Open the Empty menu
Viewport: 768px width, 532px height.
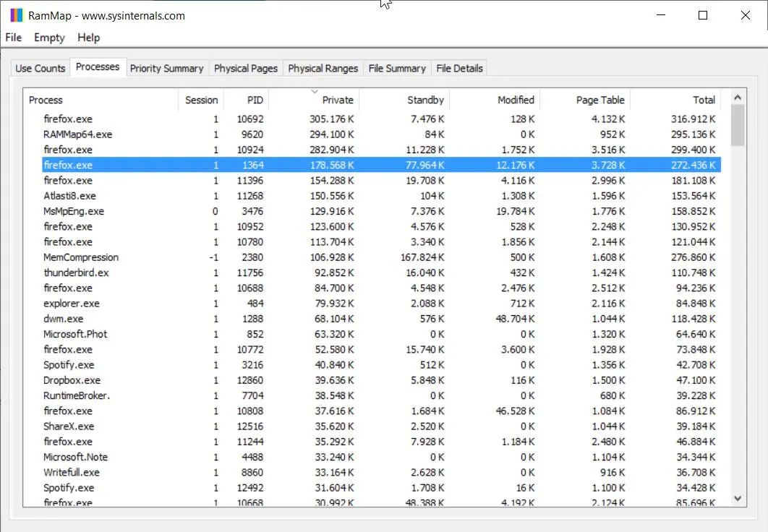click(x=49, y=38)
